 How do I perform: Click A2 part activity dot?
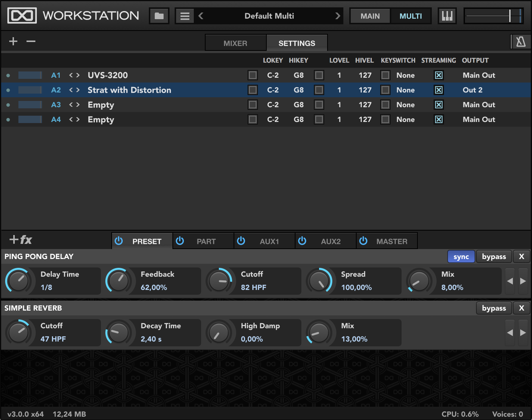(x=8, y=90)
